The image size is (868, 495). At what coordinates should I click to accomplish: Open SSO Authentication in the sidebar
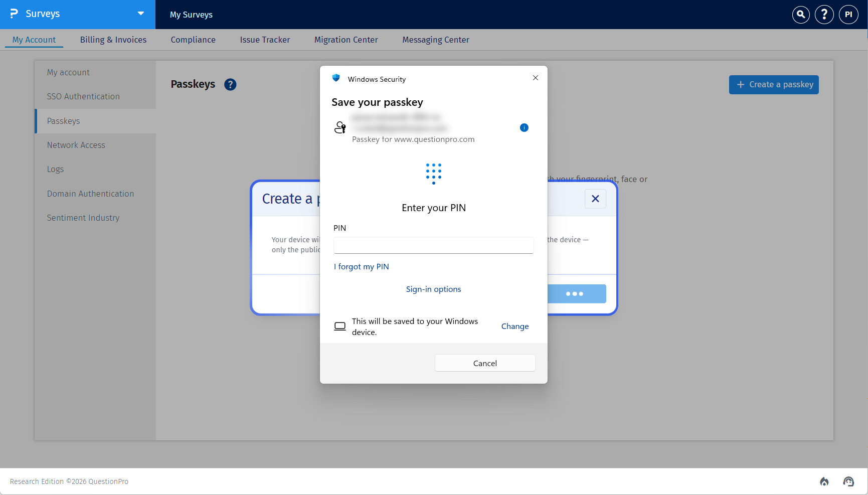[x=83, y=96]
